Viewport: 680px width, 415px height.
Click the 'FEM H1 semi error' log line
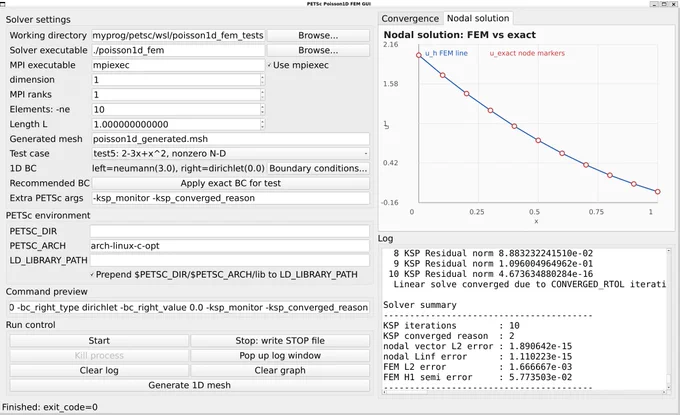coord(477,377)
